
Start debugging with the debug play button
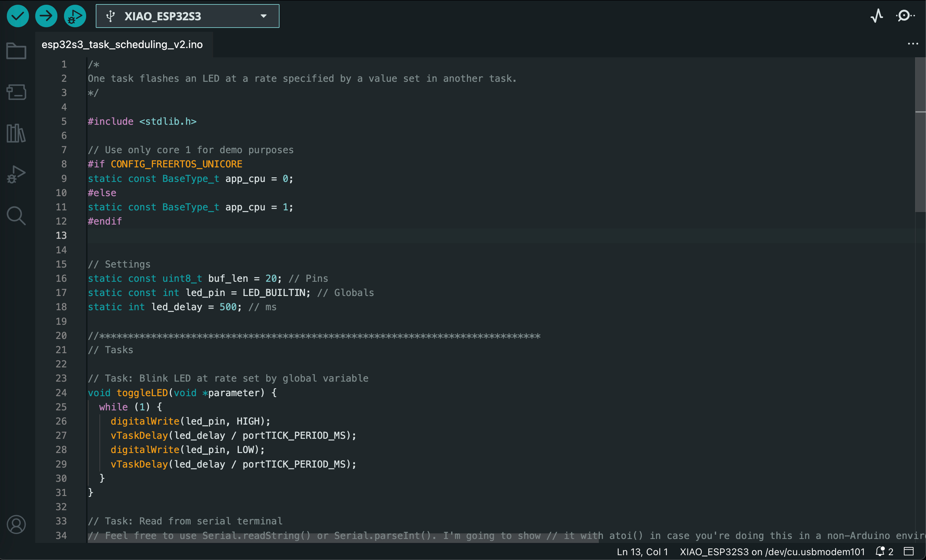coord(75,16)
